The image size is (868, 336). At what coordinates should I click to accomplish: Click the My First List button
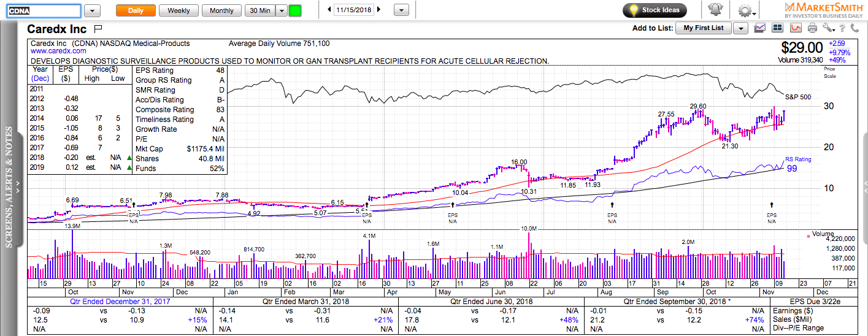click(x=704, y=28)
